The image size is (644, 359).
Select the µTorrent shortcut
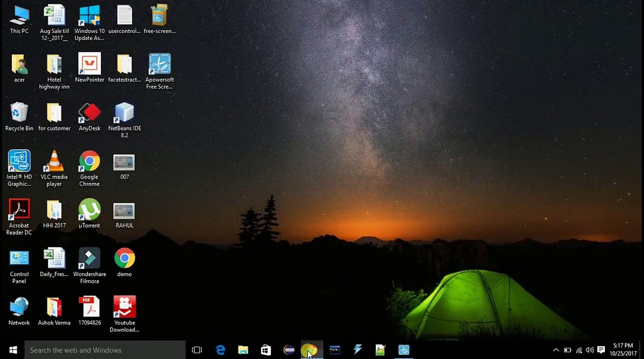pos(89,214)
